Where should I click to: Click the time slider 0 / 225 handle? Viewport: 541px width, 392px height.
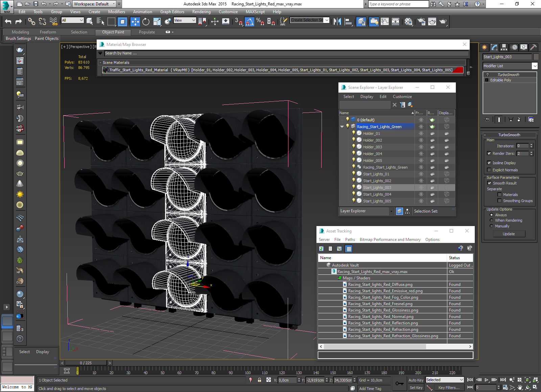(x=86, y=363)
